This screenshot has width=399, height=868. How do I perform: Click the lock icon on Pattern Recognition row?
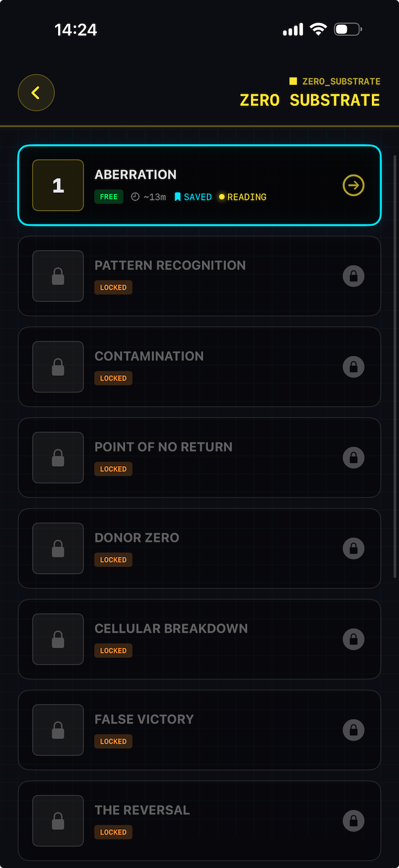(x=354, y=276)
